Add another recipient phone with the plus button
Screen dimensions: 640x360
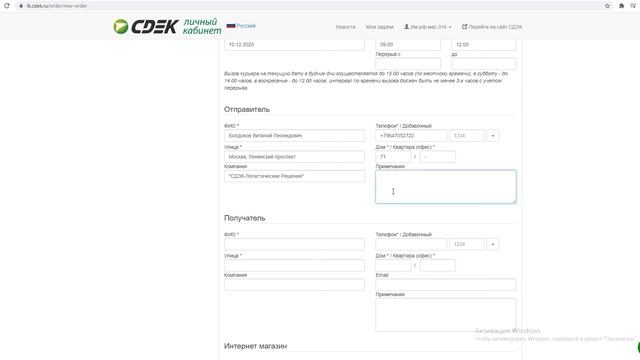pyautogui.click(x=493, y=244)
